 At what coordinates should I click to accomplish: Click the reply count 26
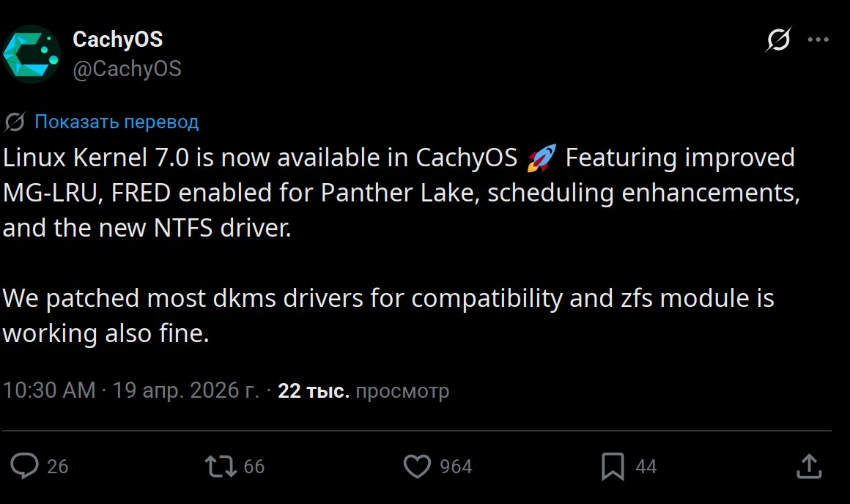click(x=57, y=467)
